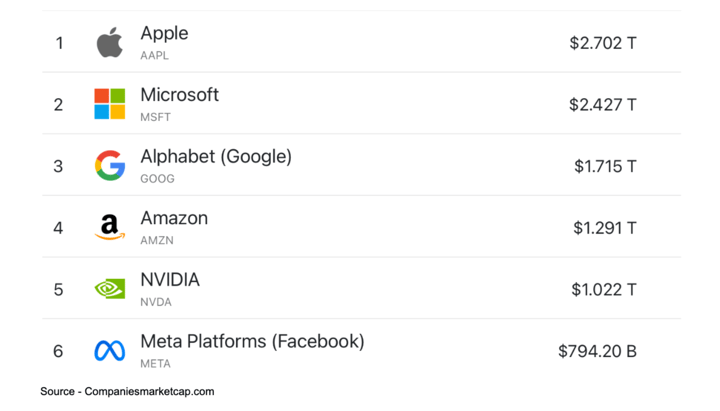Screen dimensions: 720x411
Task: Click the Apple logo icon
Action: coord(109,43)
